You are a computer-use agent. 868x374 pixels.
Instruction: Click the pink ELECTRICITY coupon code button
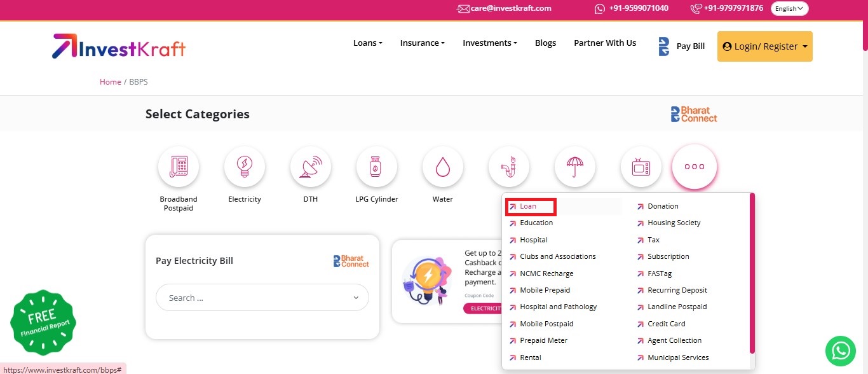tap(483, 308)
